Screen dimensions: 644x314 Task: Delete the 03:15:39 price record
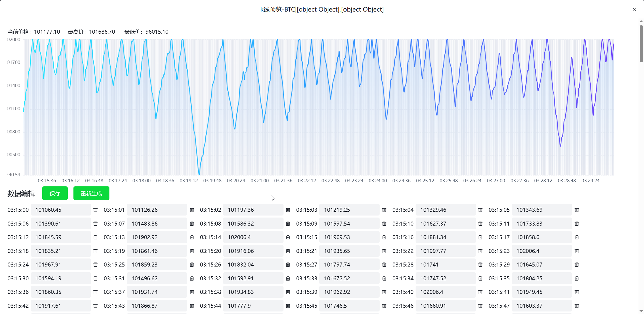(384, 292)
